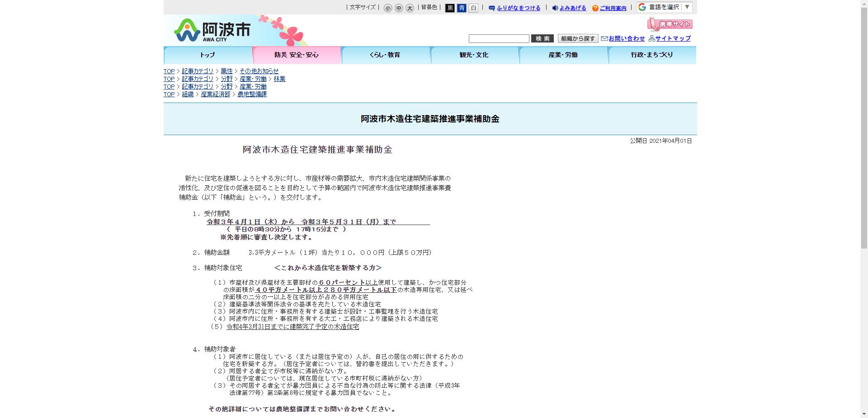The height and width of the screenshot is (418, 868).
Task: Switch background color to 白 white
Action: [473, 8]
